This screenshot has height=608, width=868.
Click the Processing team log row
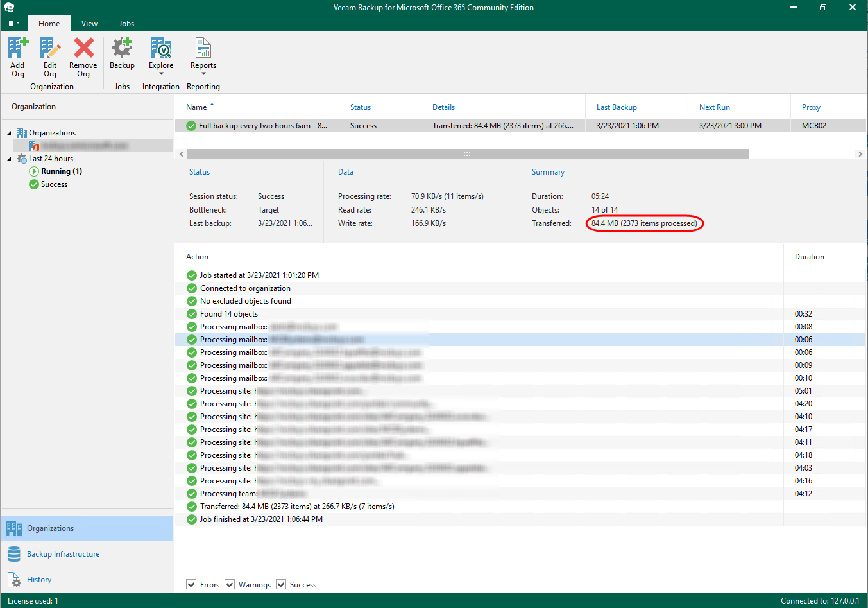coord(520,494)
